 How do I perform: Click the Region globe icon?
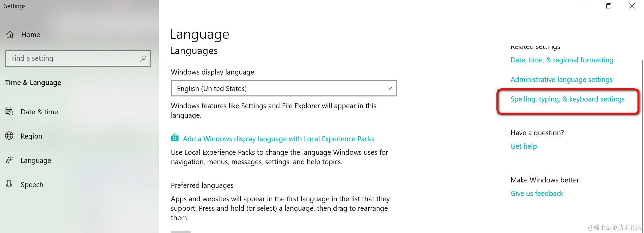(x=9, y=136)
